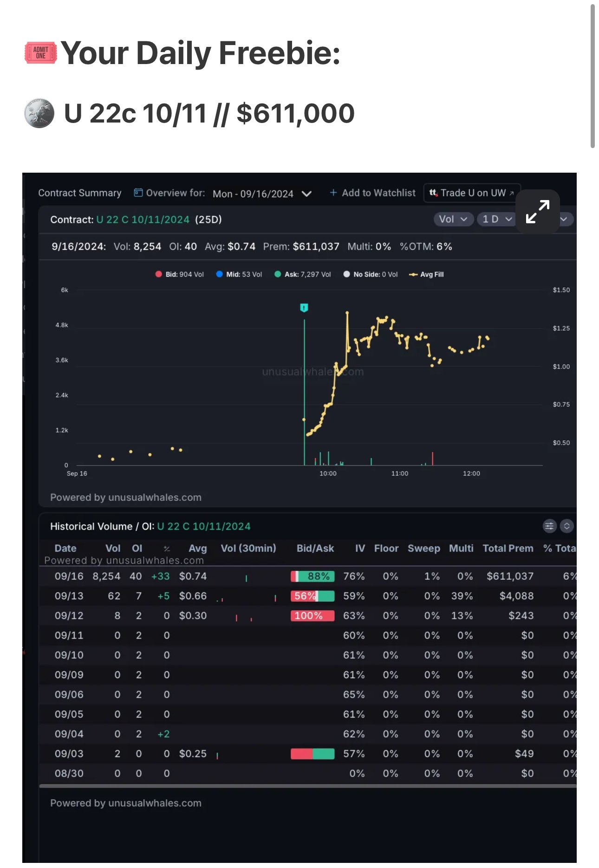Image resolution: width=599 pixels, height=868 pixels.
Task: Click Contract Summary heading
Action: pyautogui.click(x=79, y=193)
